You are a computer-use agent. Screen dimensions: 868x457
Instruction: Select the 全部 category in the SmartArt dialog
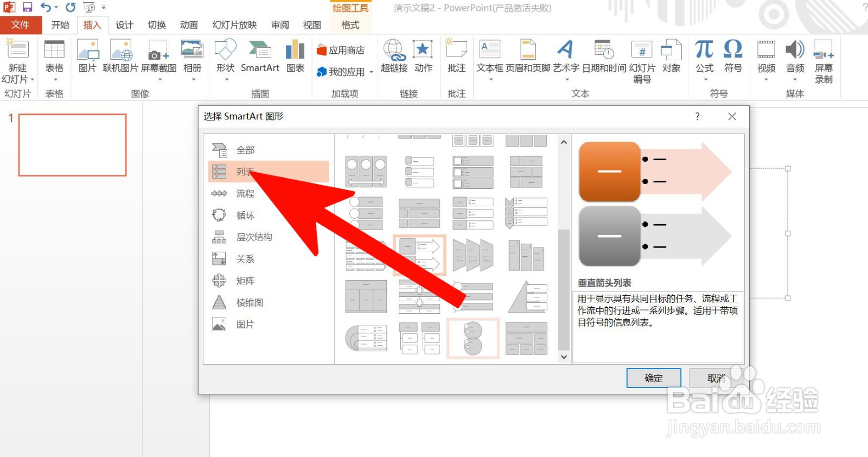point(269,150)
